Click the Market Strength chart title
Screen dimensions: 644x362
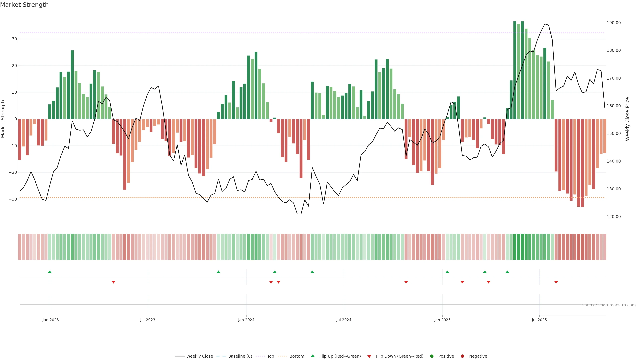coord(24,5)
